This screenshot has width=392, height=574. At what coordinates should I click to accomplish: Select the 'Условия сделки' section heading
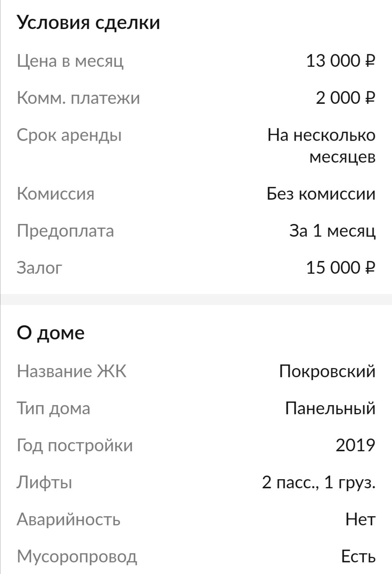[88, 23]
